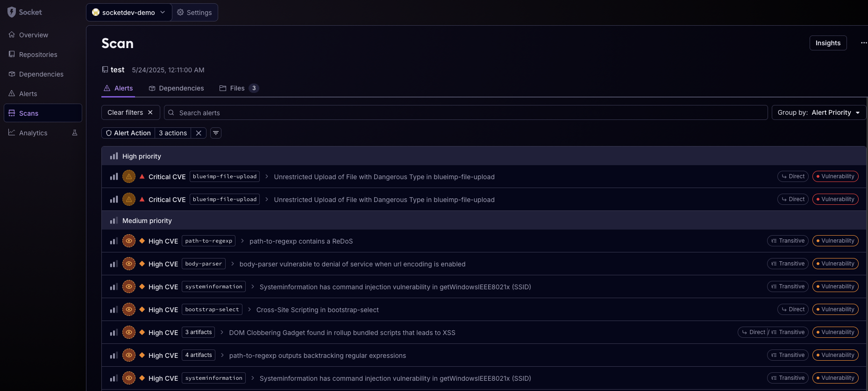Click the Socket shield logo
868x391 pixels.
(12, 12)
